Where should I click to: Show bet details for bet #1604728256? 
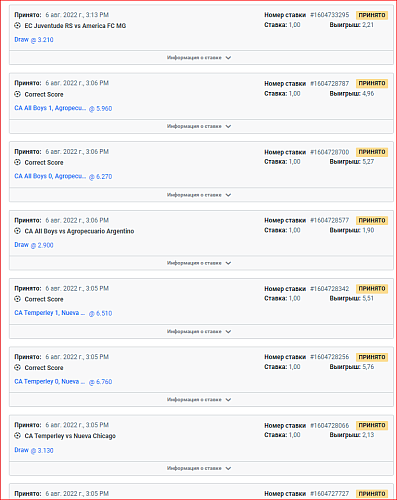coord(201,400)
